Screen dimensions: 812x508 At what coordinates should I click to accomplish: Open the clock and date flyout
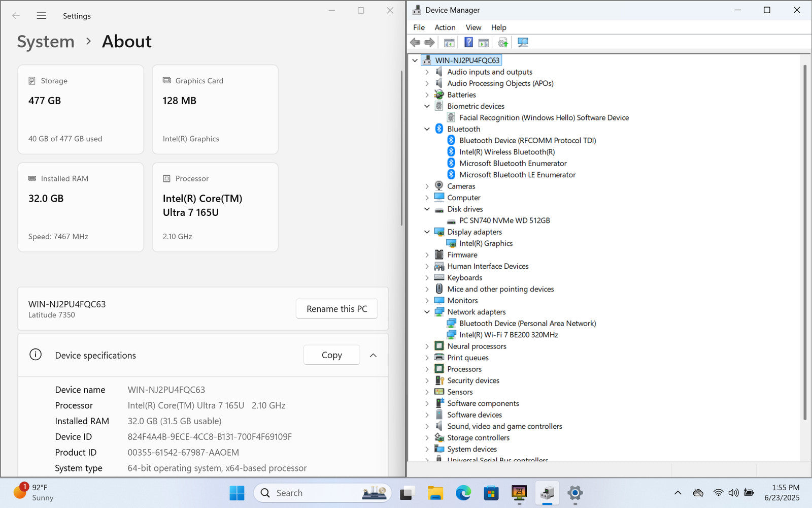pyautogui.click(x=782, y=493)
